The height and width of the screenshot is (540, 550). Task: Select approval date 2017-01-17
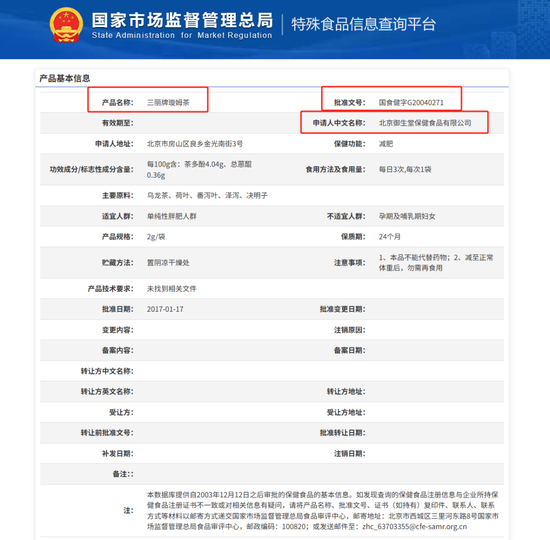[165, 309]
